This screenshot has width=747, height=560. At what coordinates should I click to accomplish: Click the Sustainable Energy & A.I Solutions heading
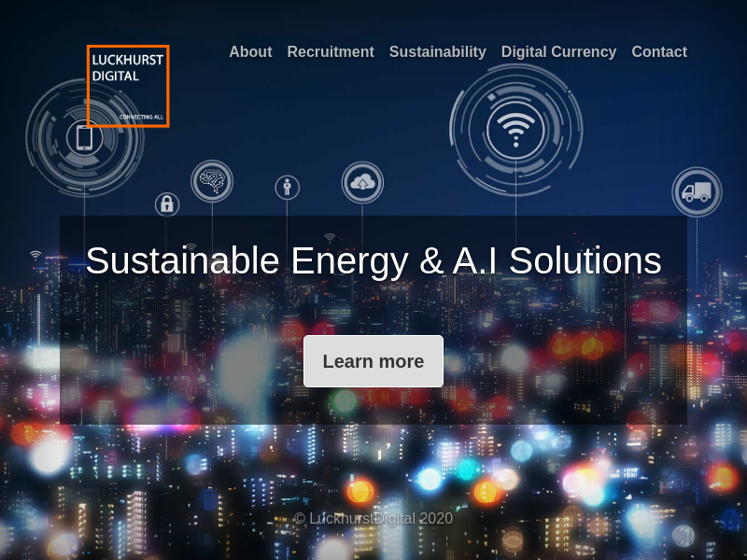pyautogui.click(x=373, y=260)
